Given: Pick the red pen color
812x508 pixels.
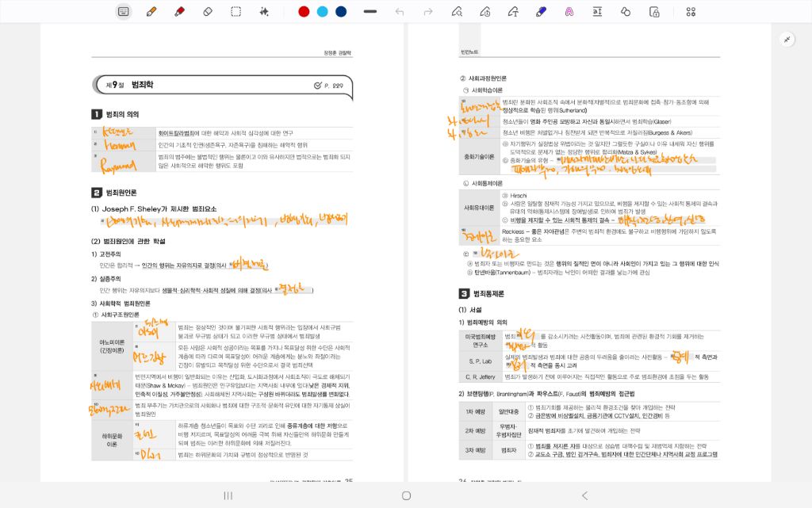Looking at the screenshot, I should pos(304,11).
